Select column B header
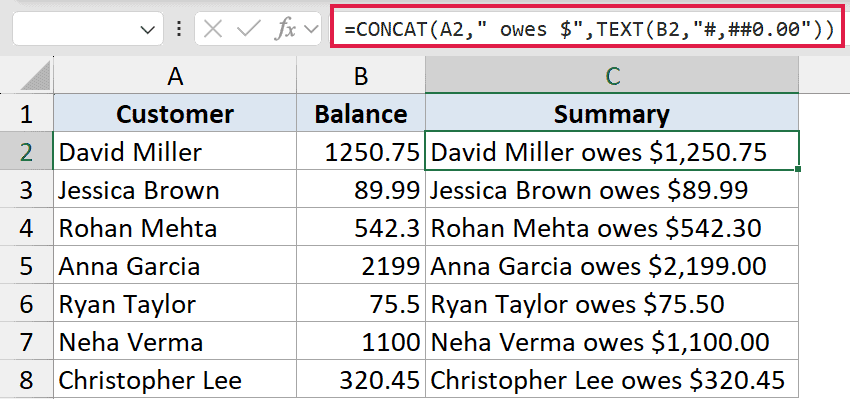 coord(361,76)
